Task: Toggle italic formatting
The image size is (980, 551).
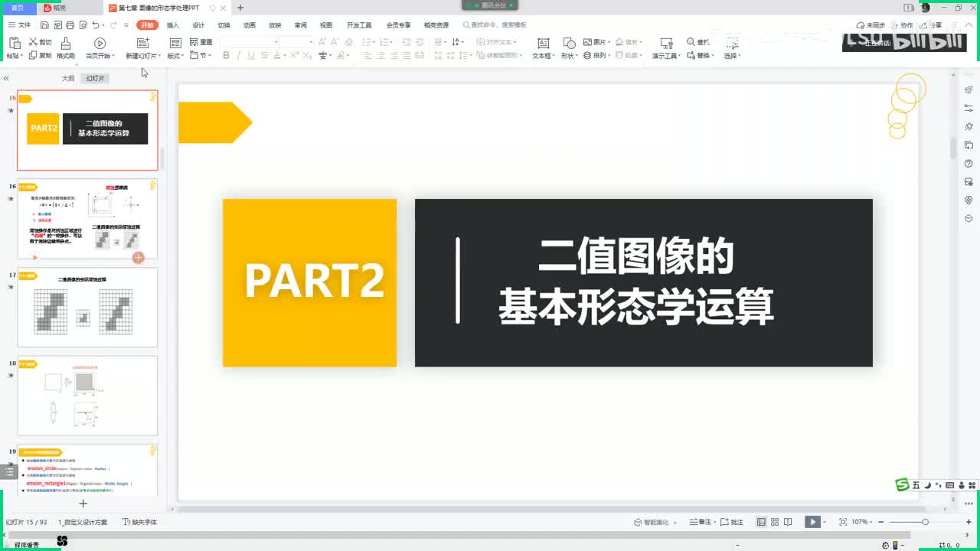Action: click(x=239, y=55)
